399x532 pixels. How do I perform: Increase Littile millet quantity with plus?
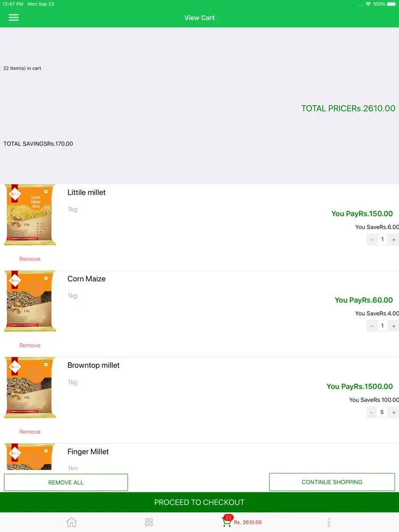pyautogui.click(x=394, y=239)
